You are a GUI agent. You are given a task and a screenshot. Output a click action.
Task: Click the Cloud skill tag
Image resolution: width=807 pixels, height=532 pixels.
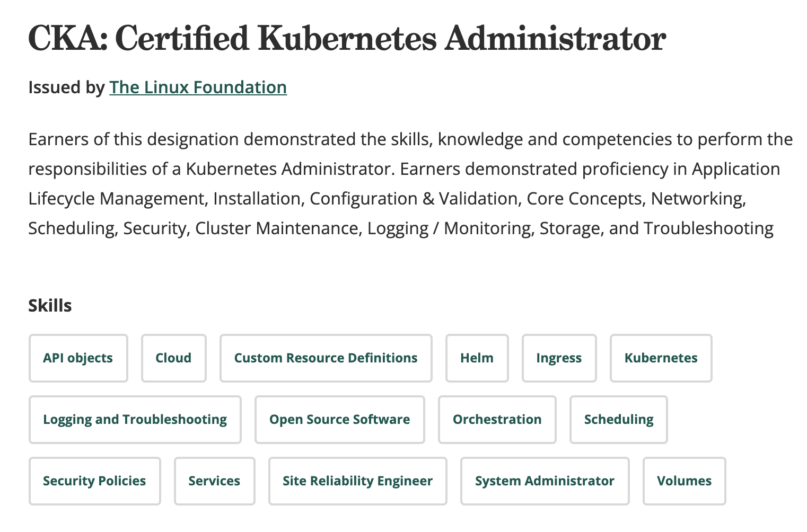click(174, 358)
